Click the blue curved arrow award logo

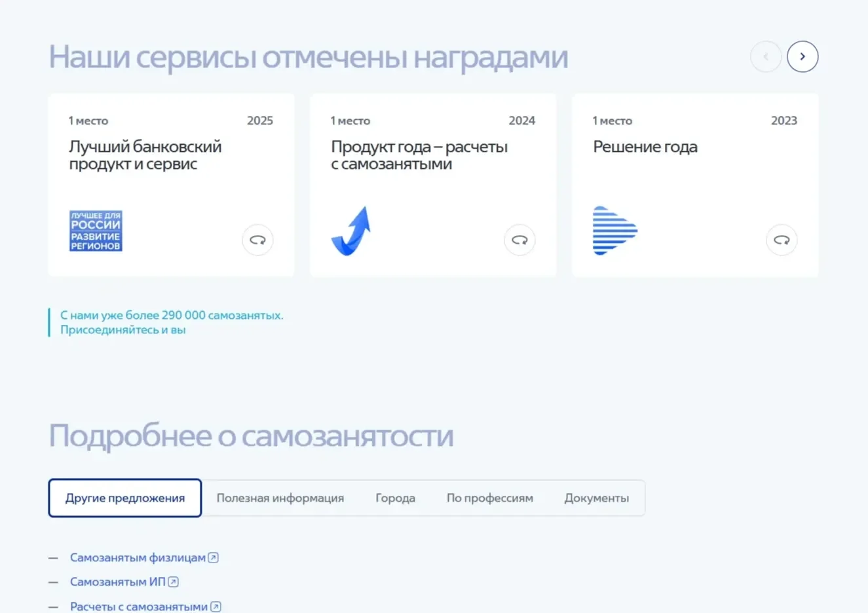tap(351, 231)
